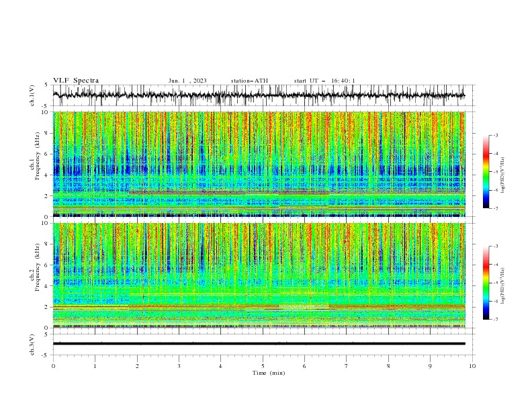This screenshot has width=532, height=411.
Task: Click the "ch.1(V)" axis label
Action: tap(32, 95)
